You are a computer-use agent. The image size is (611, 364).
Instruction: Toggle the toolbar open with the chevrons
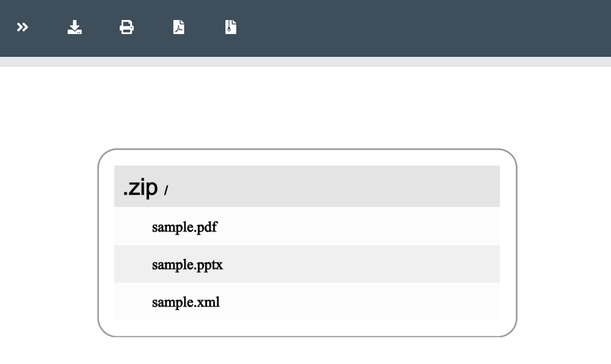[22, 27]
